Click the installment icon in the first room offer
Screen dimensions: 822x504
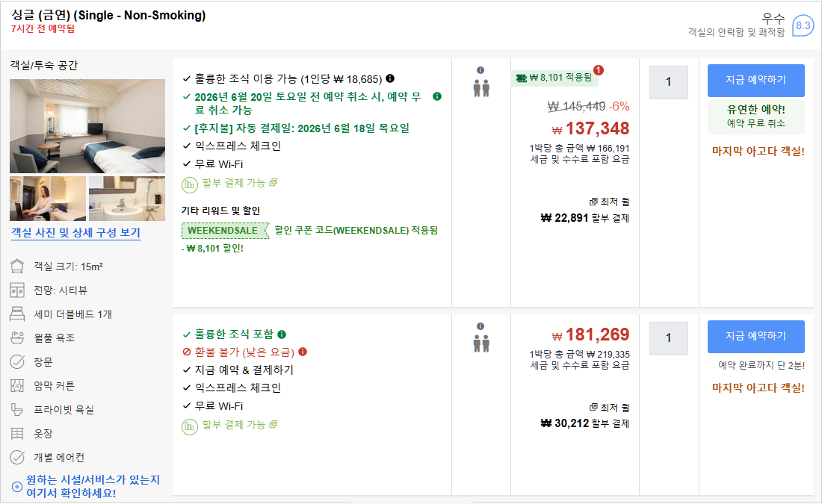(x=189, y=184)
